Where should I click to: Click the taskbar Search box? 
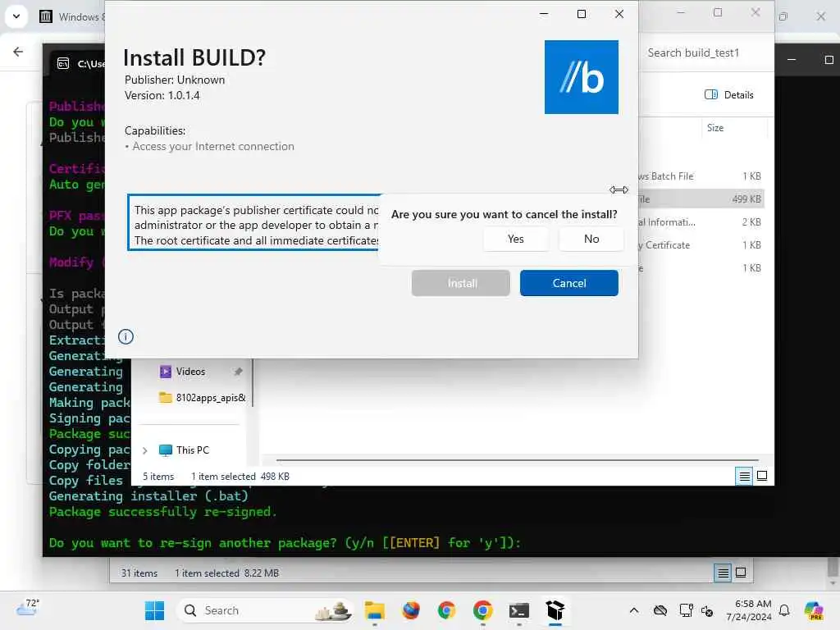point(265,610)
